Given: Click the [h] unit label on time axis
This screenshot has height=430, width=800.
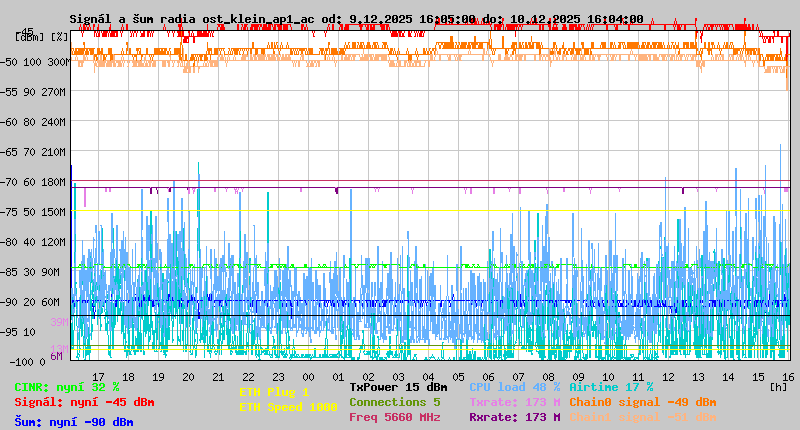Looking at the screenshot, I should point(778,385).
